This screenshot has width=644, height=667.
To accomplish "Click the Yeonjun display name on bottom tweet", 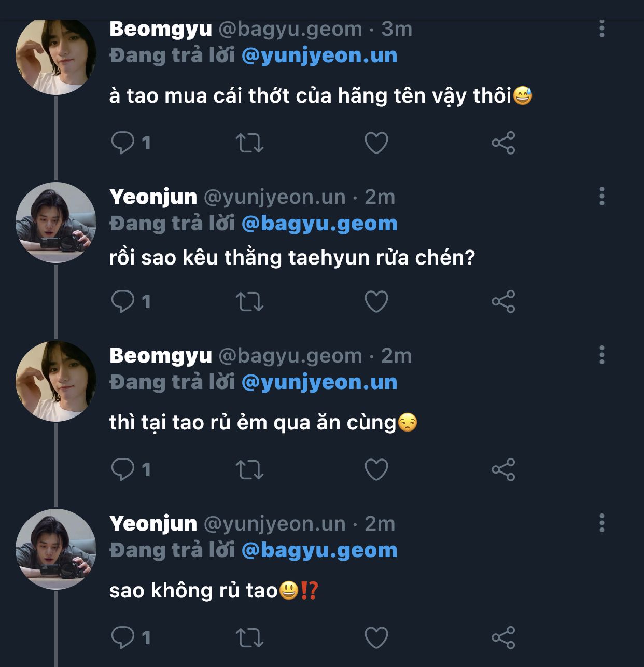I will (x=153, y=523).
